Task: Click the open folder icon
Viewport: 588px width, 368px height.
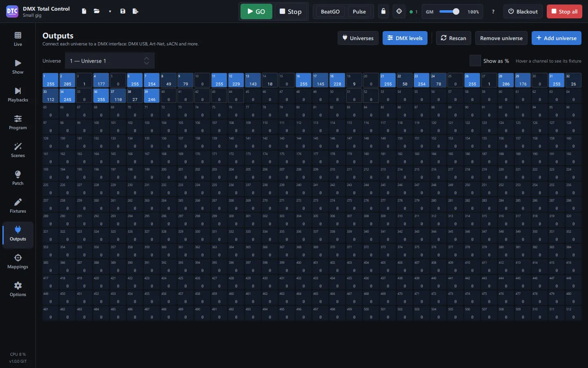Action: pyautogui.click(x=97, y=11)
